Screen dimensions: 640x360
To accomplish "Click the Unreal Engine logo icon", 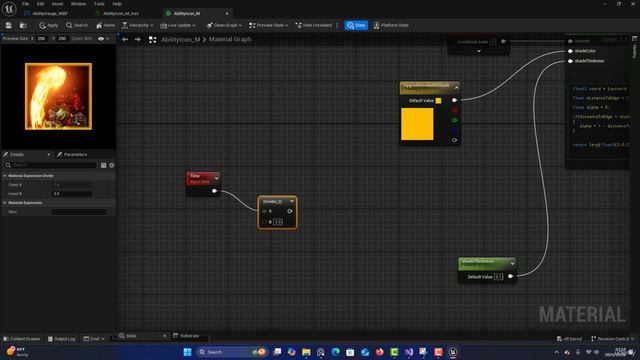I will (x=9, y=9).
